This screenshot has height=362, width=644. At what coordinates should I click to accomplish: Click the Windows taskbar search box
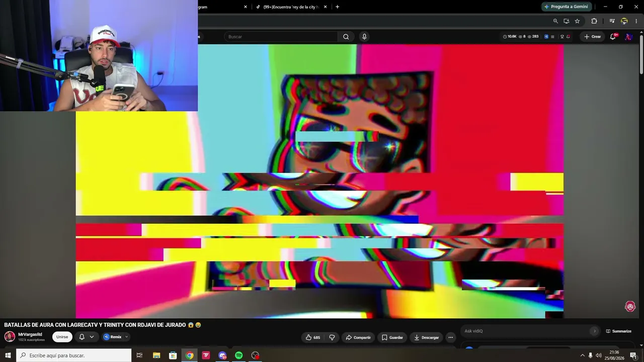click(x=73, y=355)
